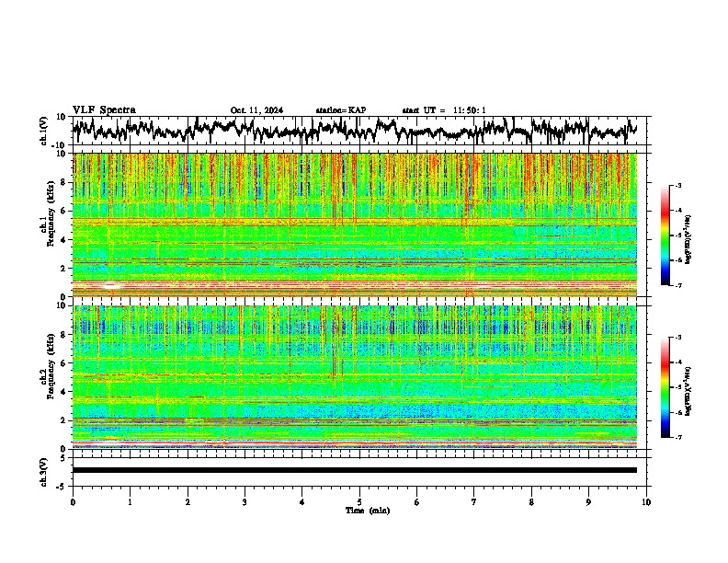This screenshot has height=563, width=728.
Task: Click time axis tick label "5"
Action: pos(359,502)
